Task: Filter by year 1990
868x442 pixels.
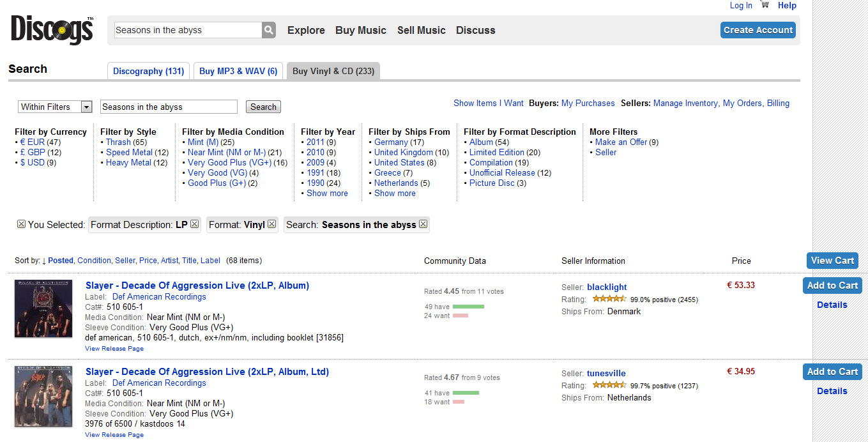Action: pos(316,183)
